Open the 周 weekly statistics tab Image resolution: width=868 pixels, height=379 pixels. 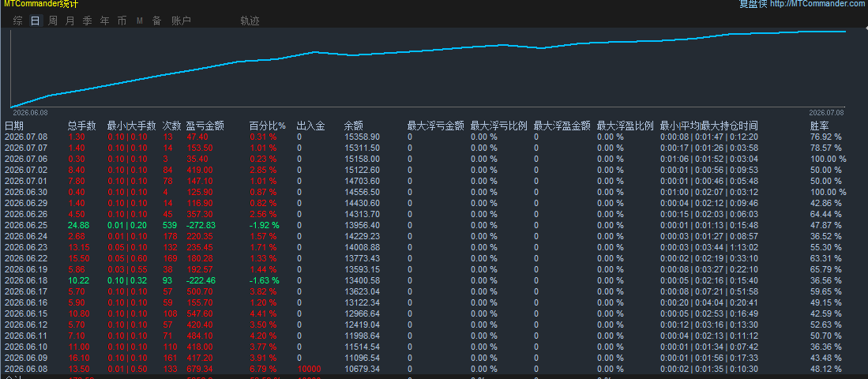coord(53,21)
